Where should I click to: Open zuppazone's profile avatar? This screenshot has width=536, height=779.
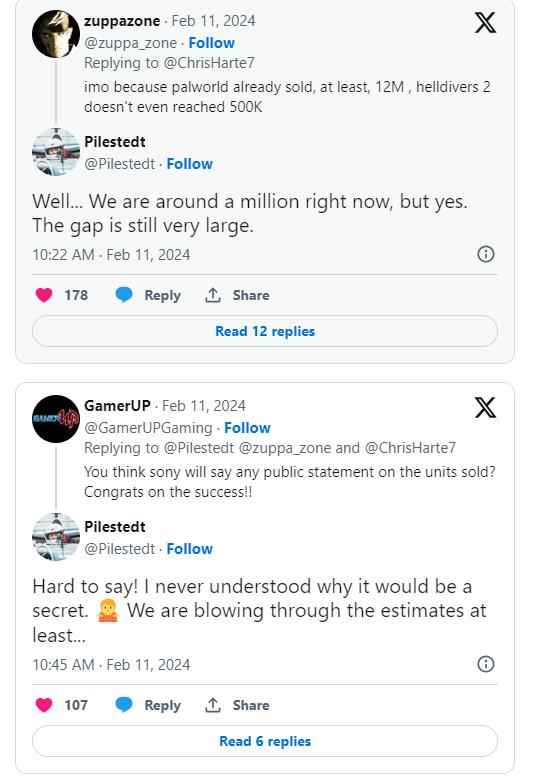(56, 34)
